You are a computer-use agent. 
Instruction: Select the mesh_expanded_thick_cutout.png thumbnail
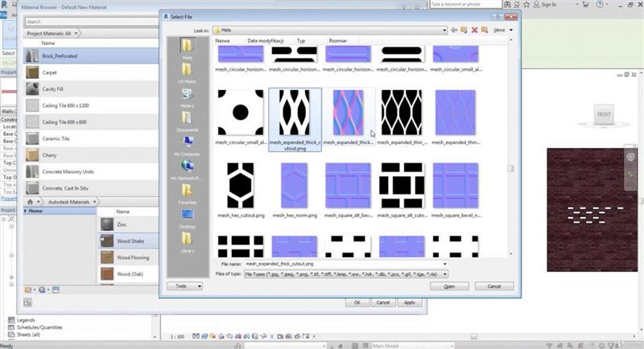point(295,113)
